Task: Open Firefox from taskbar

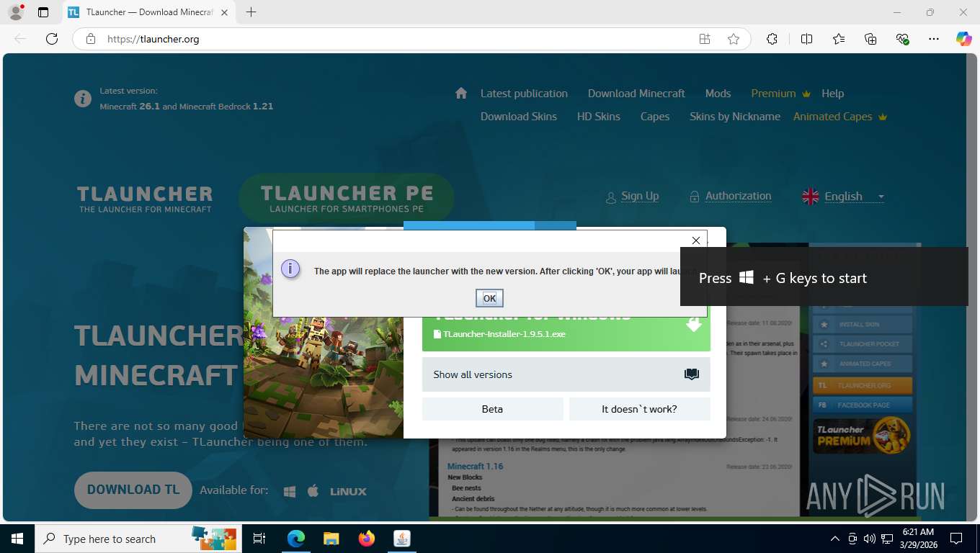Action: (367, 539)
